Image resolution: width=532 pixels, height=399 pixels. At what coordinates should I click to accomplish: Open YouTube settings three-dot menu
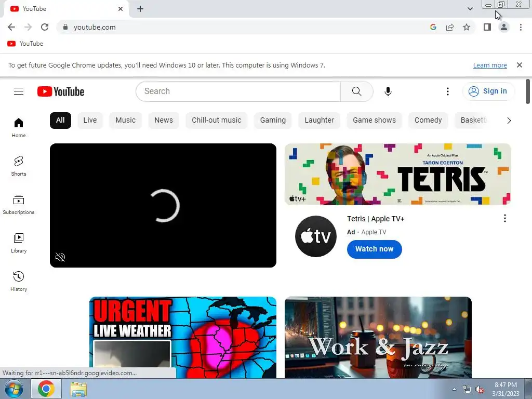pos(447,91)
